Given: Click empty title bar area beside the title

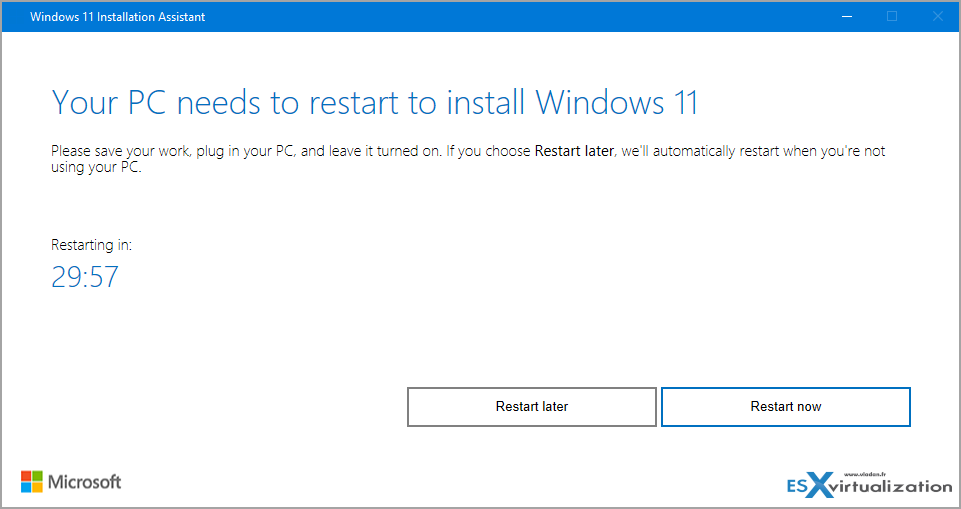Looking at the screenshot, I should point(500,17).
